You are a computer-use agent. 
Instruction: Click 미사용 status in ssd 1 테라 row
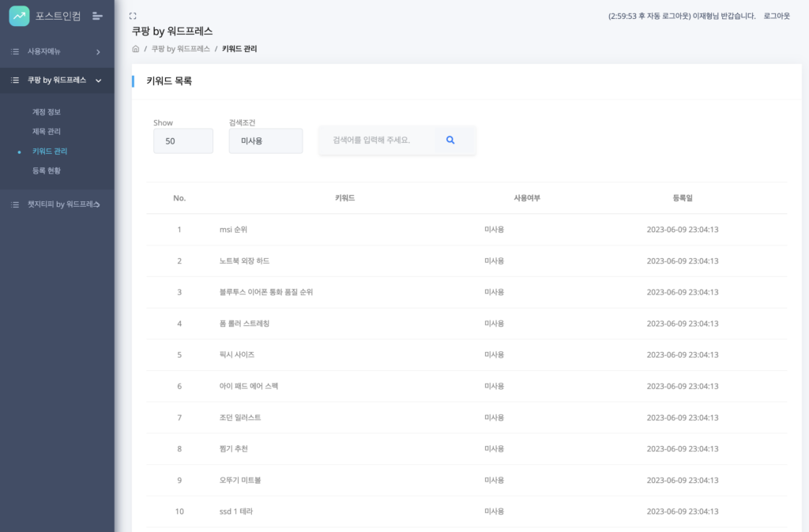[x=495, y=511]
